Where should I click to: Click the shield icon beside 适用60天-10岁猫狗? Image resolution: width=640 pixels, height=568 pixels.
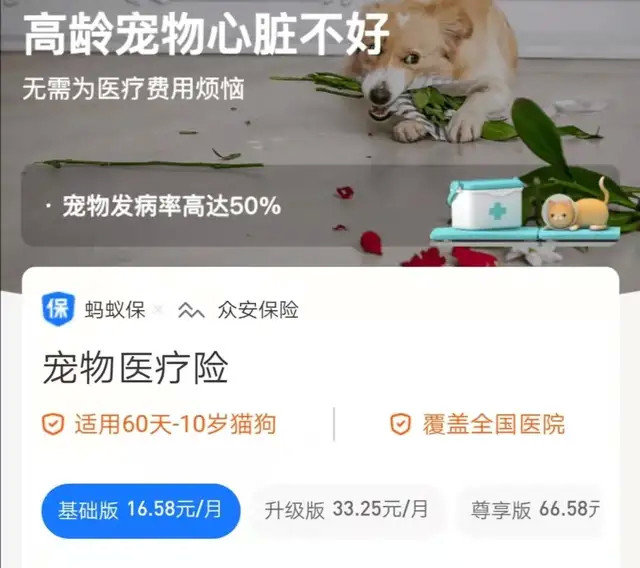coord(53,424)
